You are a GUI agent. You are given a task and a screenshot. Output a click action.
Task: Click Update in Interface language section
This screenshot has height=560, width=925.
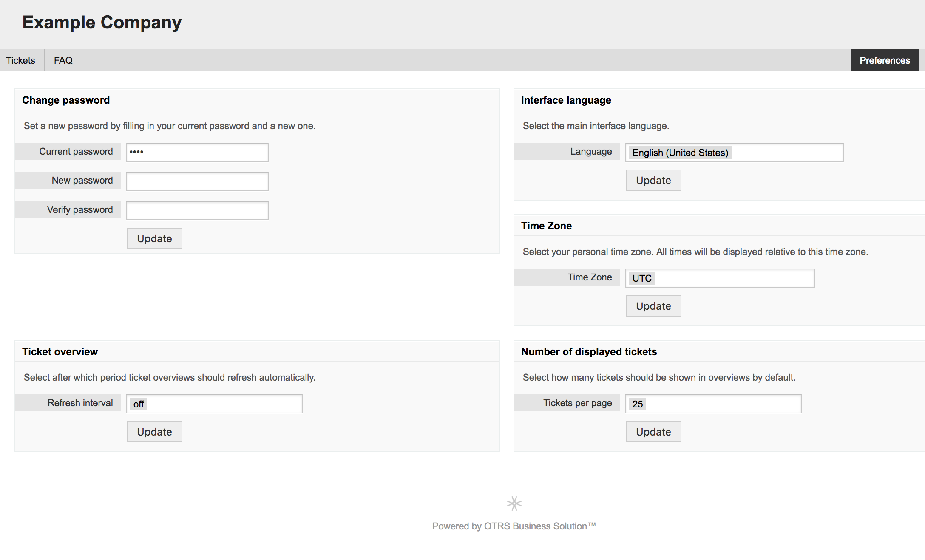coord(653,180)
